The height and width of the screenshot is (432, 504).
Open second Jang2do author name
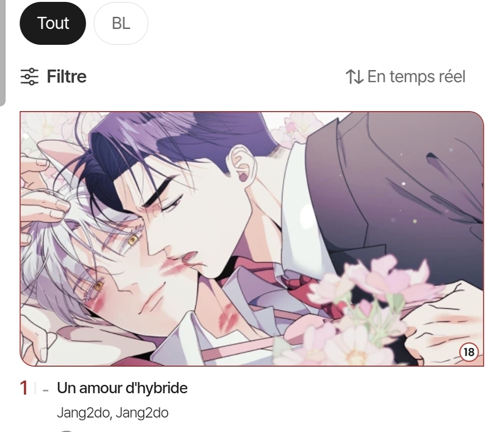(x=142, y=413)
